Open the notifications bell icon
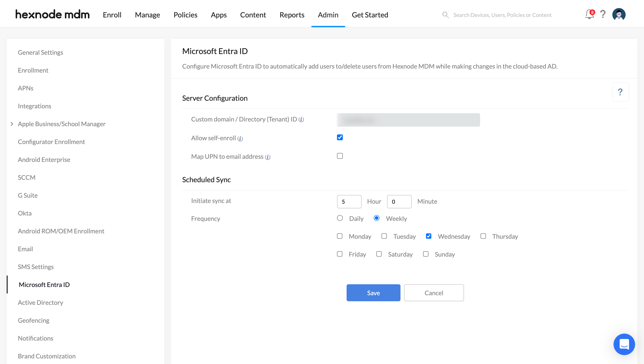The width and height of the screenshot is (644, 364). coord(589,15)
